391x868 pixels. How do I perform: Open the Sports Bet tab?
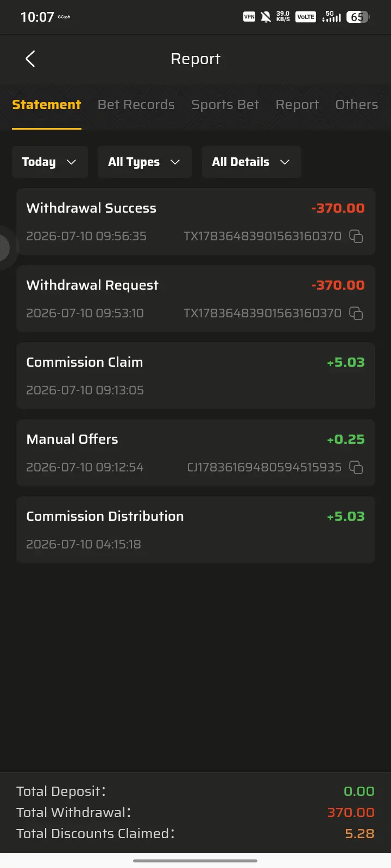(x=225, y=105)
